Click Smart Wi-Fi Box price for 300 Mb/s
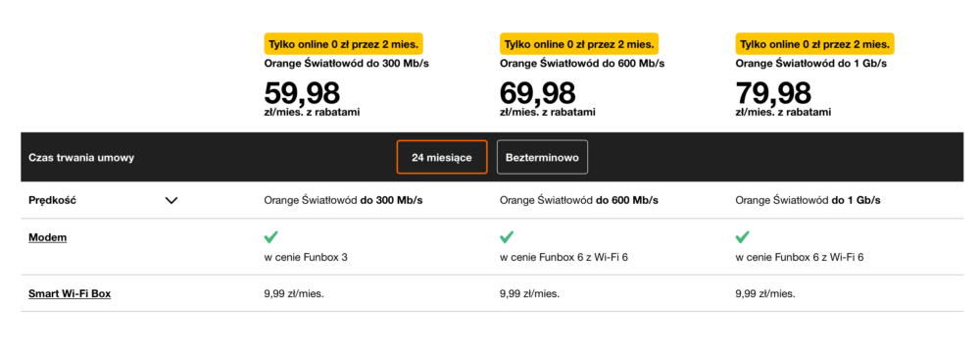This screenshot has height=355, width=980. (294, 293)
